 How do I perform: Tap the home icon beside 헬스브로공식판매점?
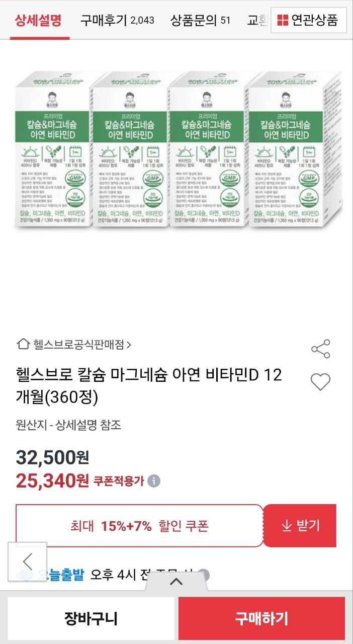pos(23,344)
